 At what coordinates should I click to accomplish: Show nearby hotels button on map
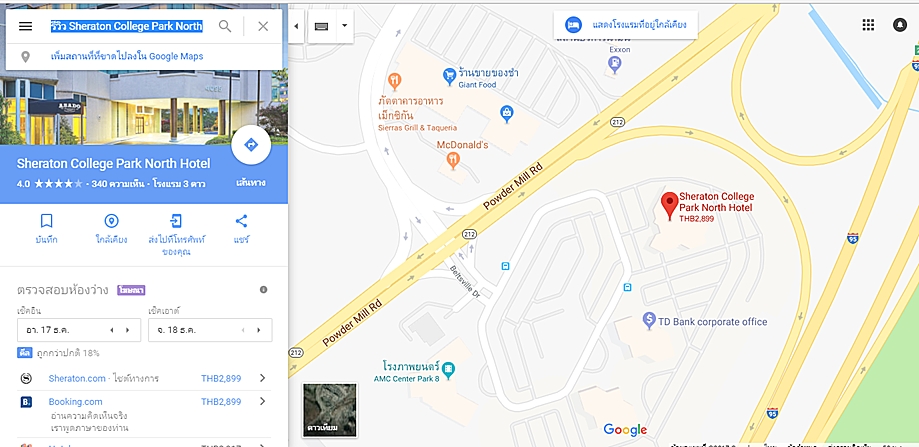tap(625, 25)
